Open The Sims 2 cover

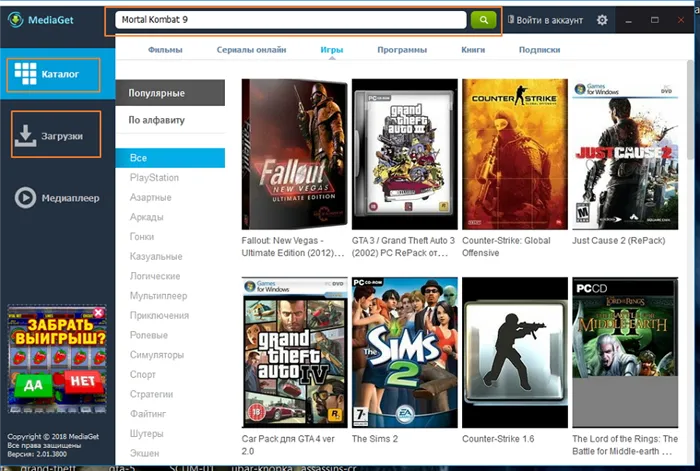point(404,352)
